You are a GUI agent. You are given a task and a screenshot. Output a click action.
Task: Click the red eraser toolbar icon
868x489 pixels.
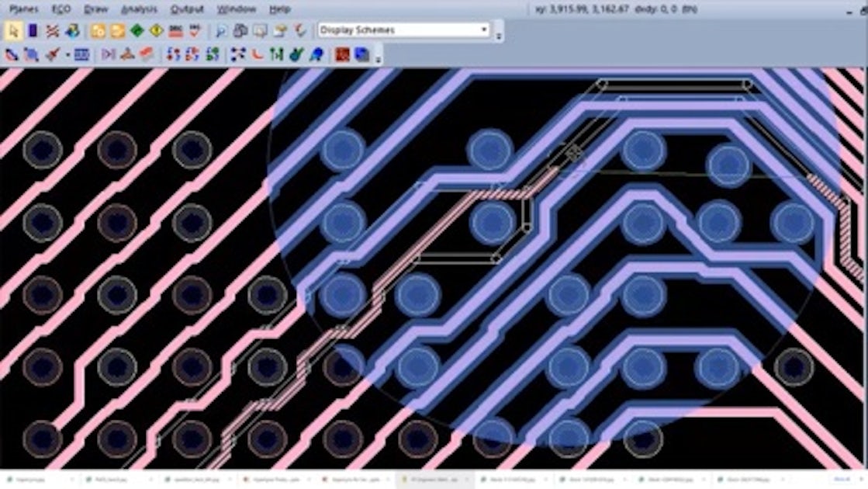[x=146, y=54]
